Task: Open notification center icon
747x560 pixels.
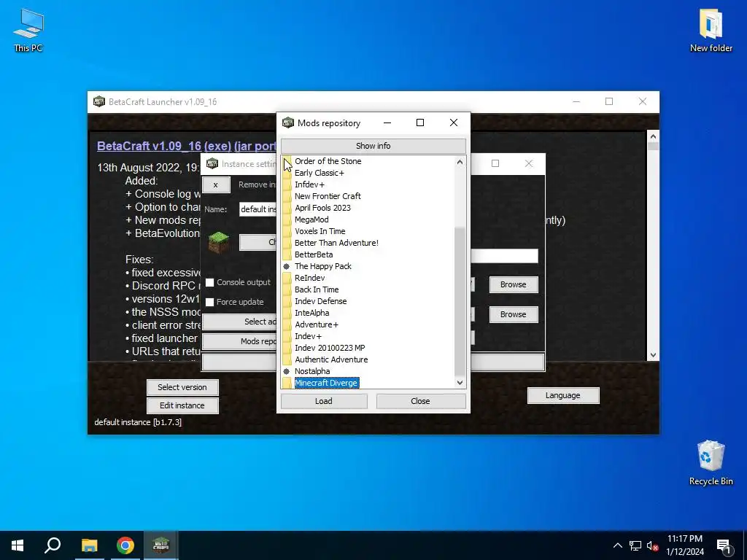Action: [x=724, y=545]
